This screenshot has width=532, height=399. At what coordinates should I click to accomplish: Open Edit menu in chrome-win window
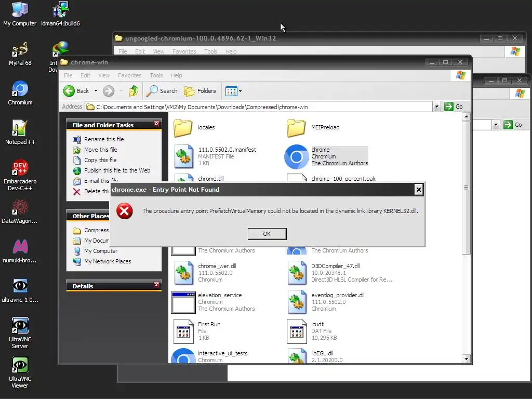85,75
